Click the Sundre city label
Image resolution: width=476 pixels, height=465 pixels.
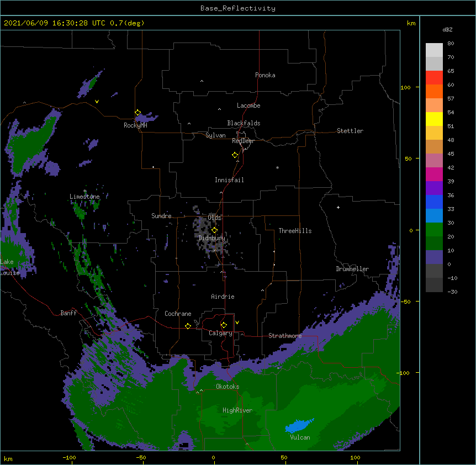[x=161, y=216]
